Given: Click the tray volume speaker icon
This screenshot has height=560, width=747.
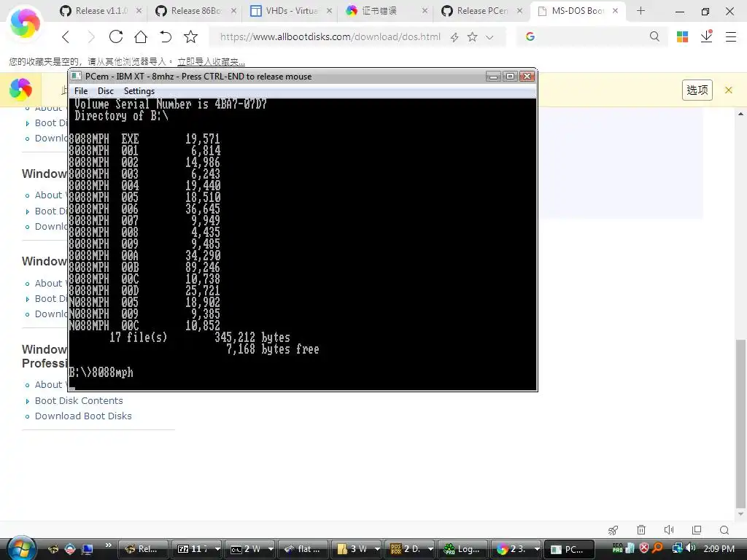Looking at the screenshot, I should point(692,548).
